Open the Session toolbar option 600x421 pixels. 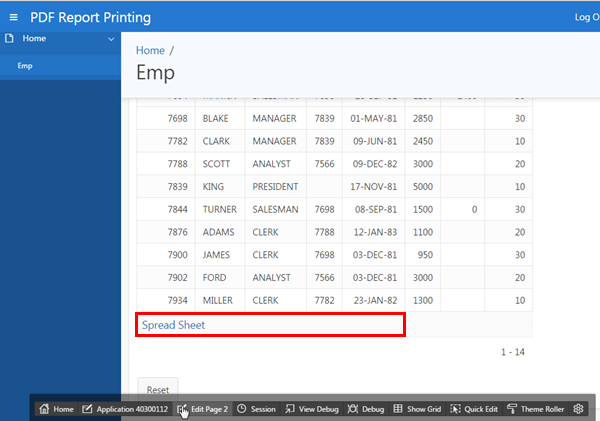(x=256, y=409)
